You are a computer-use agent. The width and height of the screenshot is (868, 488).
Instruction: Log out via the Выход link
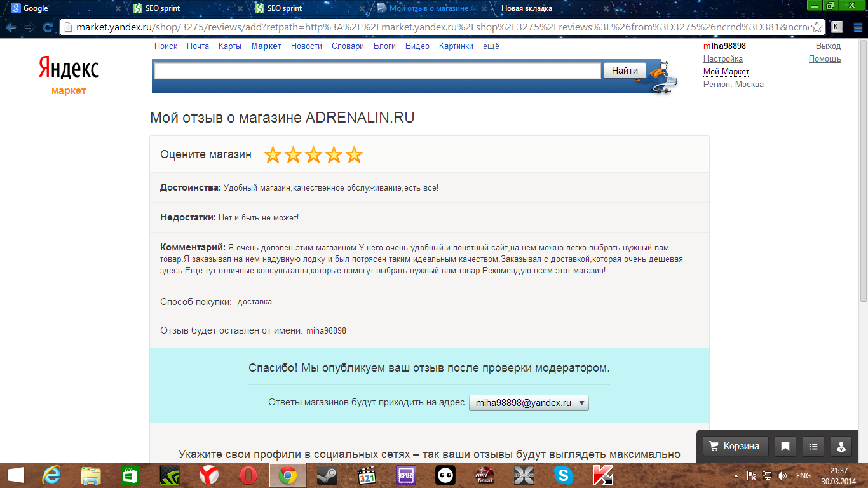coord(828,46)
